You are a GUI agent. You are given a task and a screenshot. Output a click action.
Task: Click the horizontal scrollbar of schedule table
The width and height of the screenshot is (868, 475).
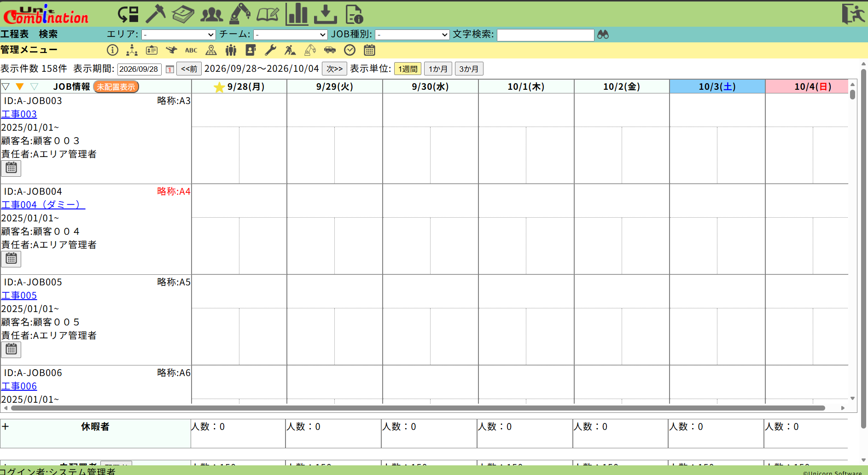pyautogui.click(x=418, y=408)
